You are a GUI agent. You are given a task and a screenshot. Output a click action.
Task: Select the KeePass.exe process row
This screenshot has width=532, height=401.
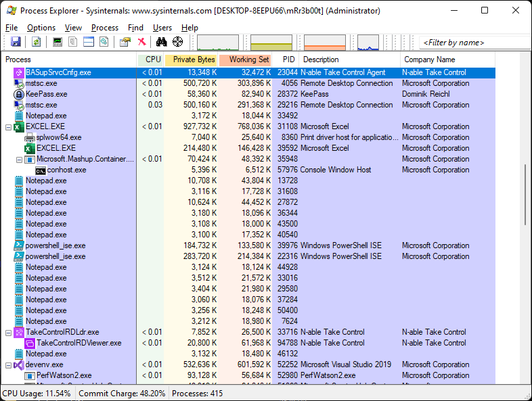[248, 94]
